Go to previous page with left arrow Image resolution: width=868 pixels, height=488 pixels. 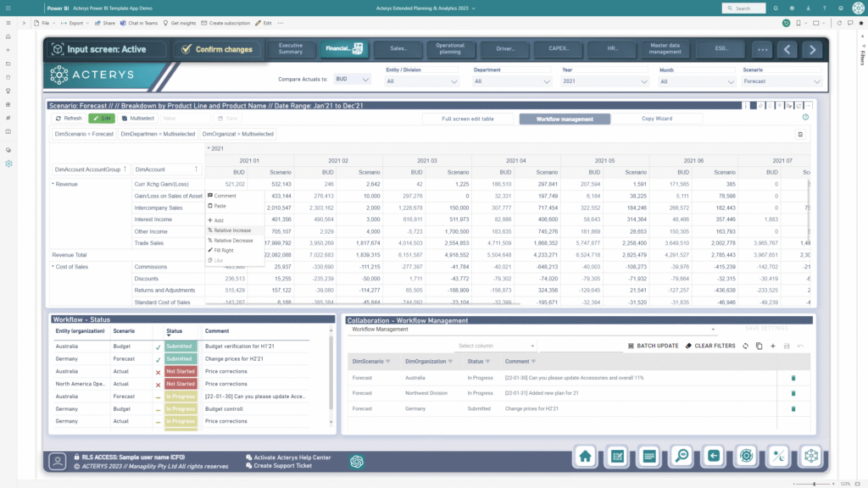click(x=787, y=49)
